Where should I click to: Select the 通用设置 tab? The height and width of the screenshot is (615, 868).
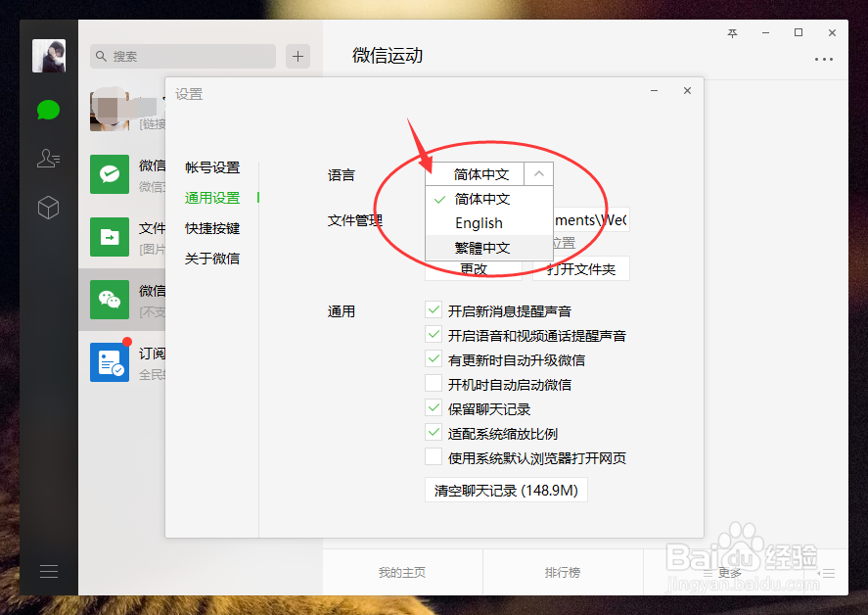pos(212,198)
